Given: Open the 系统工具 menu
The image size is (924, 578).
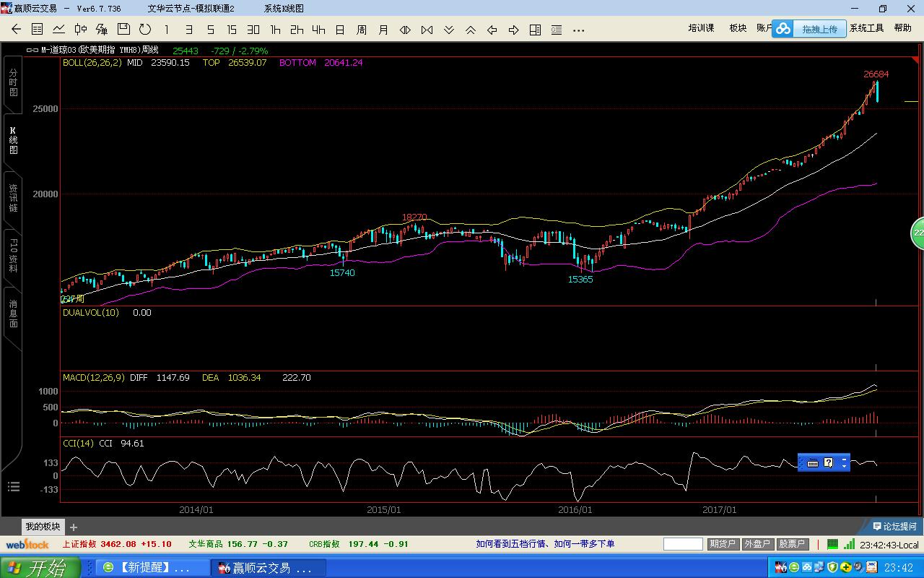Looking at the screenshot, I should (x=866, y=28).
